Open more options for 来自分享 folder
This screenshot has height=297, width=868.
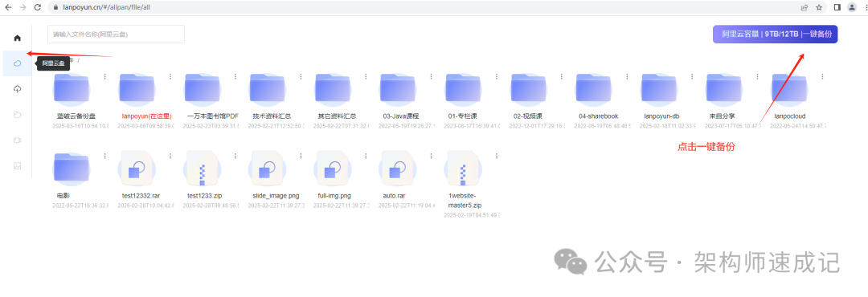[x=757, y=77]
